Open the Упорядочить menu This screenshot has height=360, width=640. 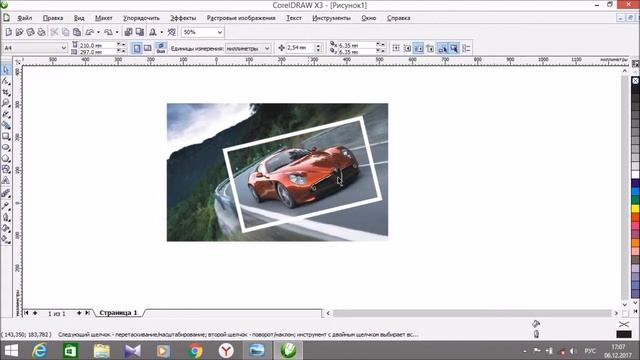point(141,18)
